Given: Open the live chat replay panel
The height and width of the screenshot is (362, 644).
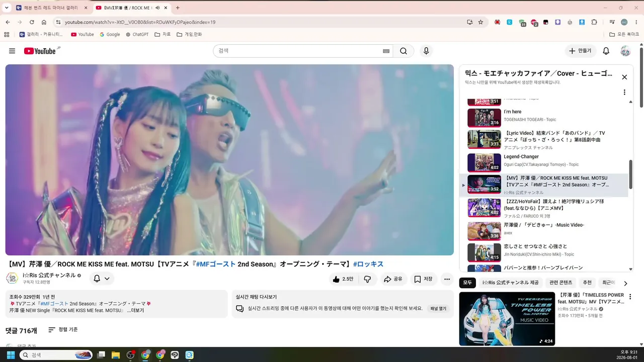Looking at the screenshot, I should (x=438, y=308).
